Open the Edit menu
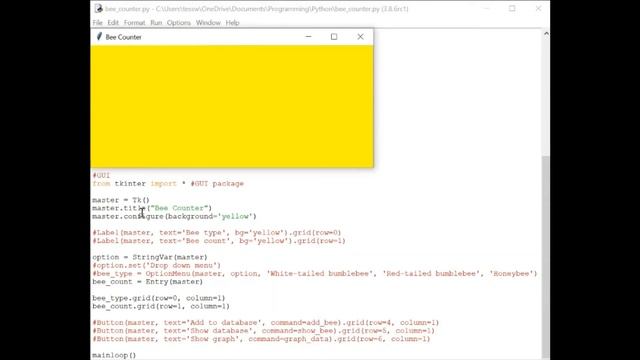 (x=113, y=23)
